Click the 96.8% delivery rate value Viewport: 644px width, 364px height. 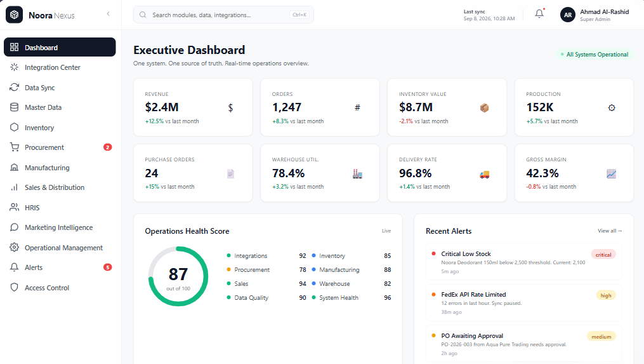click(x=415, y=173)
